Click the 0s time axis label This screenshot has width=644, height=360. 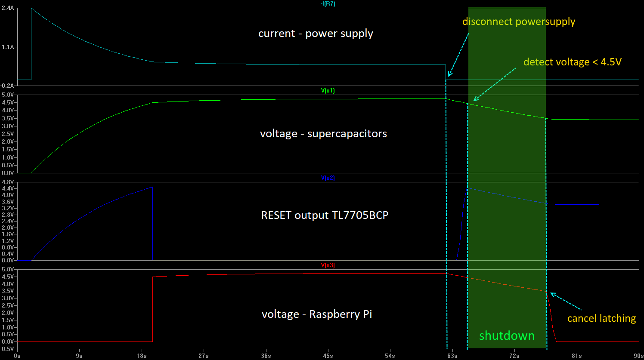17,356
